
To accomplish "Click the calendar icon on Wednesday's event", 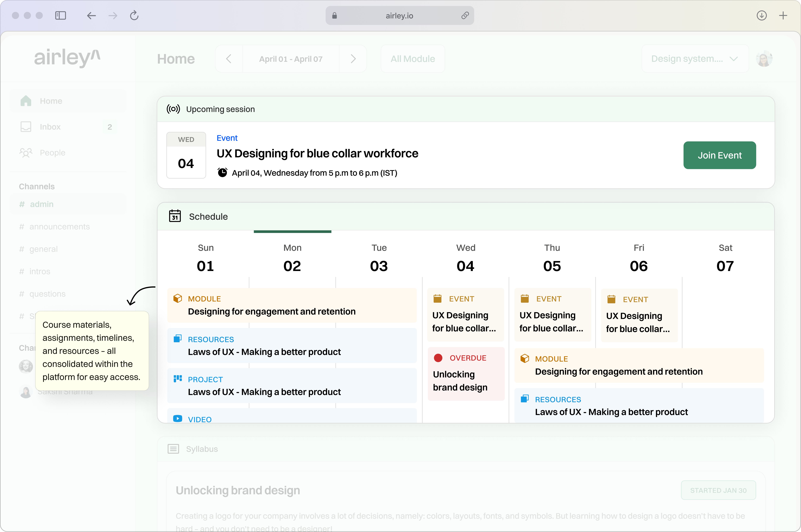I will (x=437, y=299).
